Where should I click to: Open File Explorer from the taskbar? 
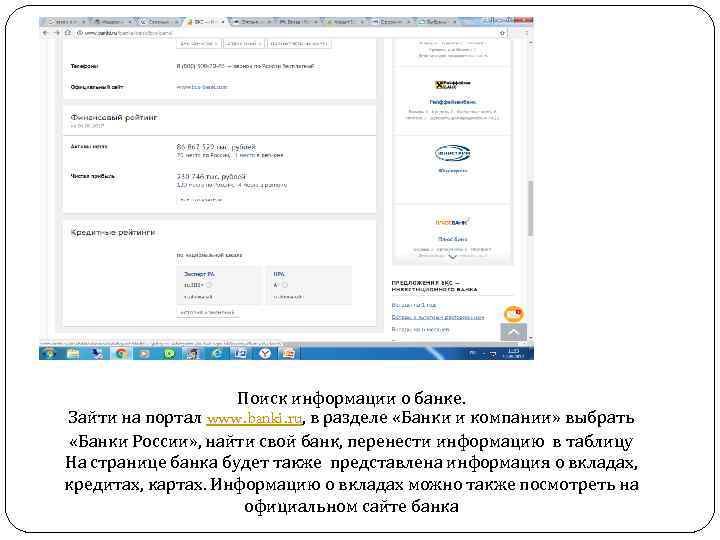73,353
